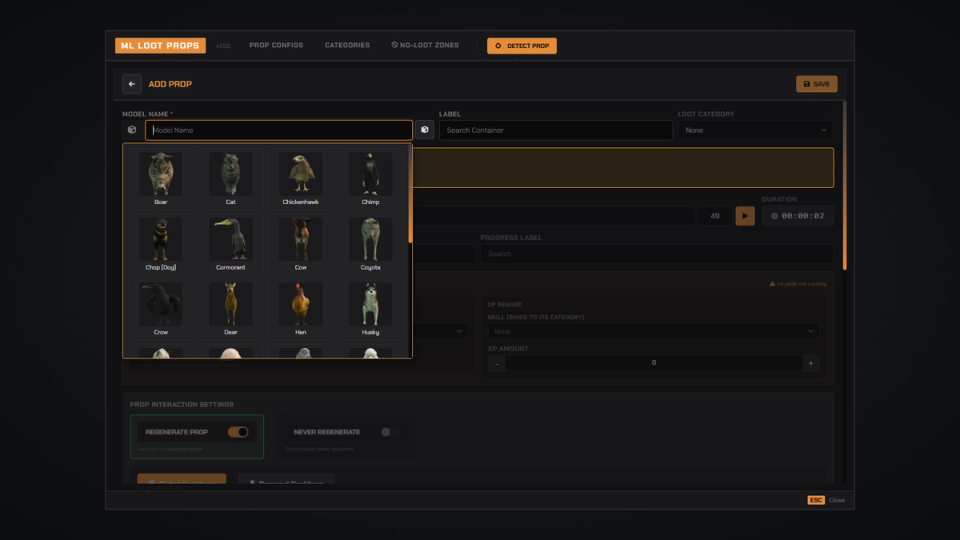Click the cube icon left of Label field
The image size is (960, 540).
(x=424, y=130)
